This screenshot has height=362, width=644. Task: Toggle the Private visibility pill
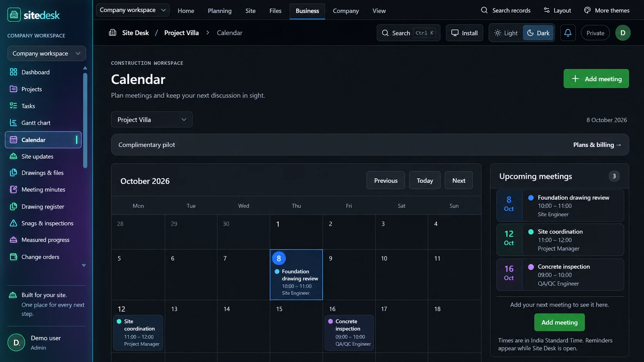[595, 33]
